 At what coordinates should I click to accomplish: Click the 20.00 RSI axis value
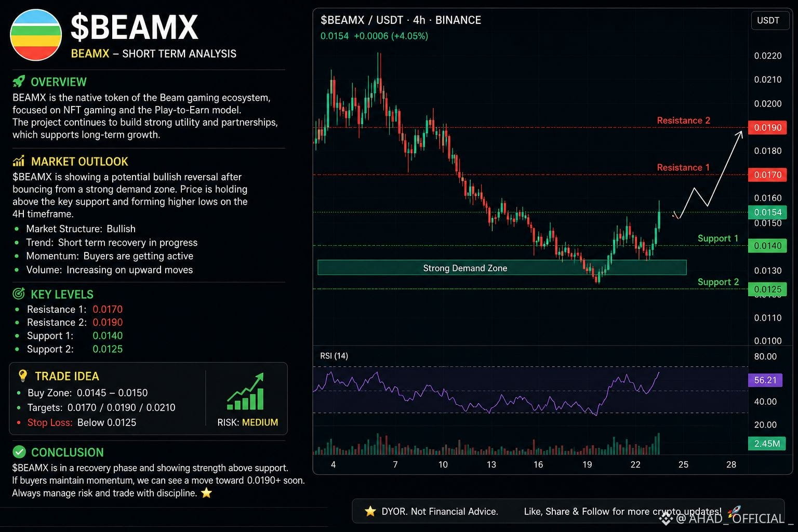click(765, 424)
